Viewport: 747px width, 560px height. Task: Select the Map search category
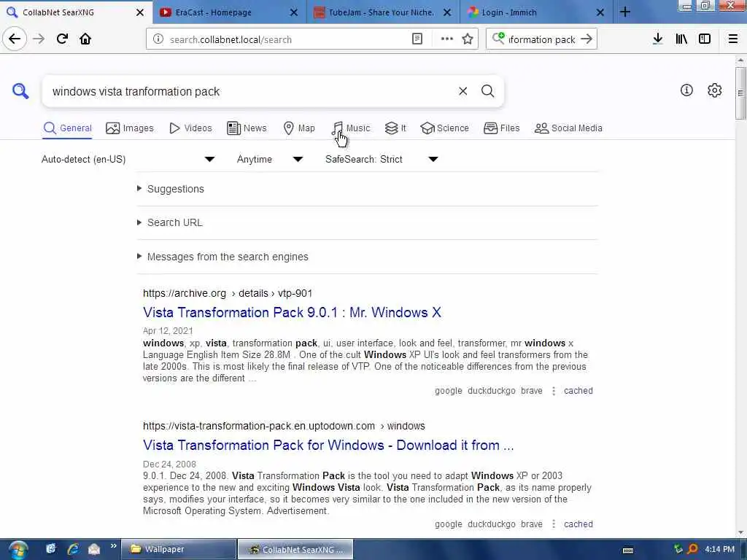coord(298,128)
